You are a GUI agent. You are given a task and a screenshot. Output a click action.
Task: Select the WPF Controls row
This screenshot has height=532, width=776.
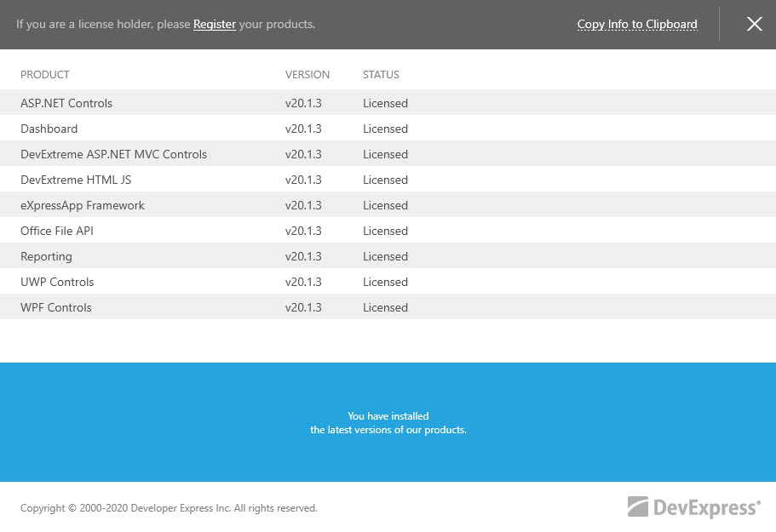tap(388, 307)
